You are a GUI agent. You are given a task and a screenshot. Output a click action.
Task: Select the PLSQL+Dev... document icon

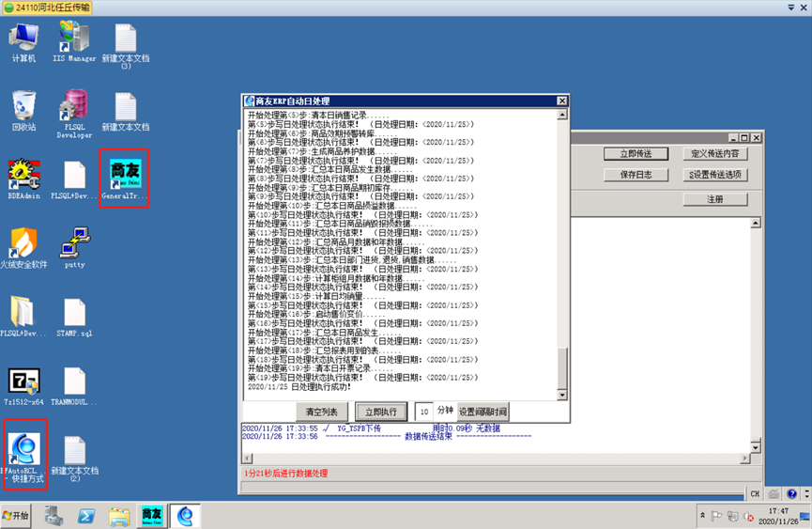[74, 179]
